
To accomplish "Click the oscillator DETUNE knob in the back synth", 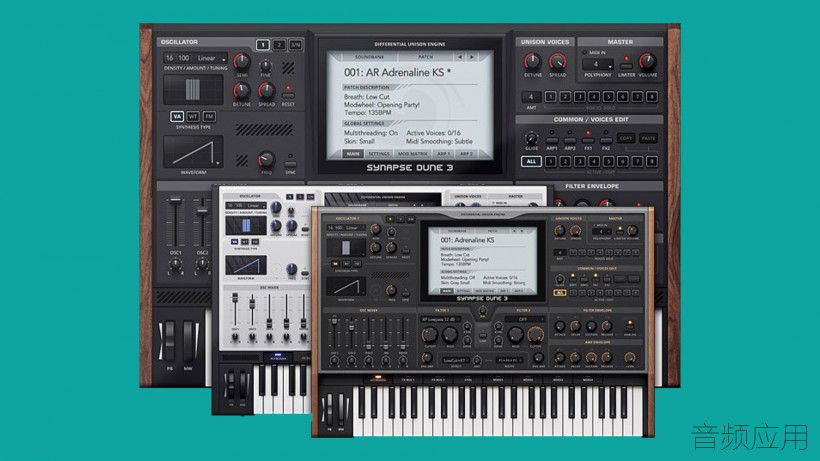I will (242, 91).
